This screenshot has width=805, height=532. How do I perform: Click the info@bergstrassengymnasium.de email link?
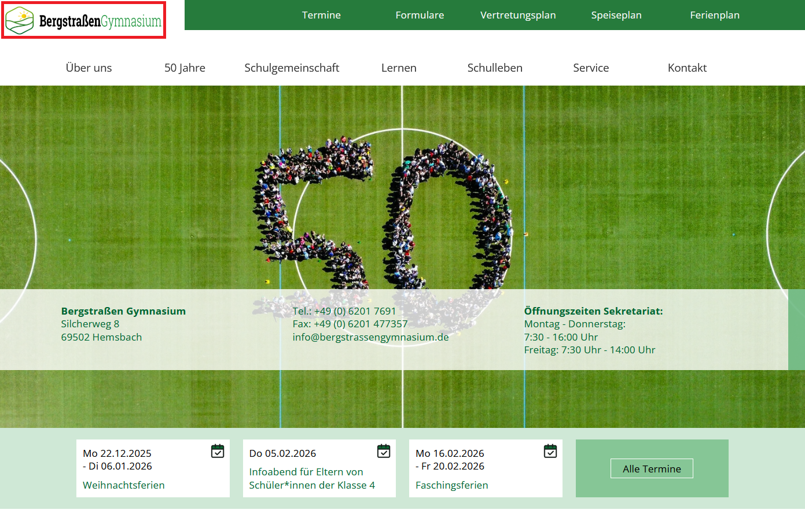370,337
